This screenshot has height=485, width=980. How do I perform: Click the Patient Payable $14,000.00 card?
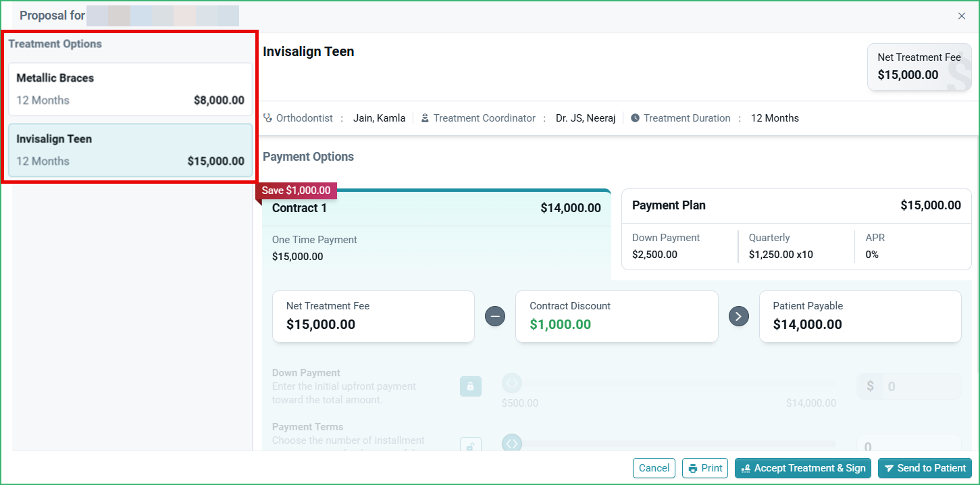(x=860, y=316)
